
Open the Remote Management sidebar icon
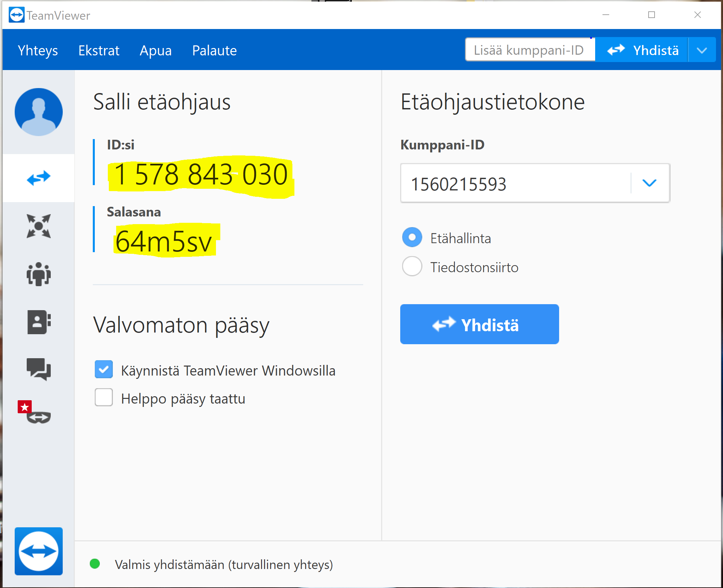(39, 226)
